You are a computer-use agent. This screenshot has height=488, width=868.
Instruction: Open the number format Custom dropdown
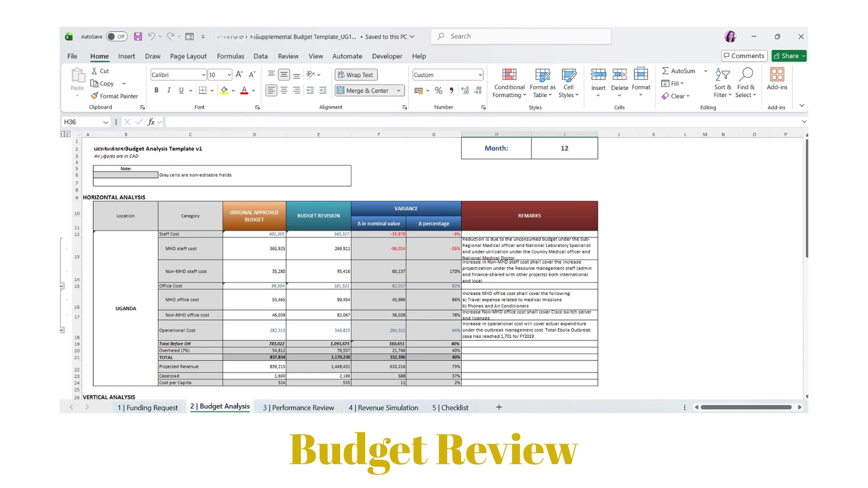click(x=480, y=75)
